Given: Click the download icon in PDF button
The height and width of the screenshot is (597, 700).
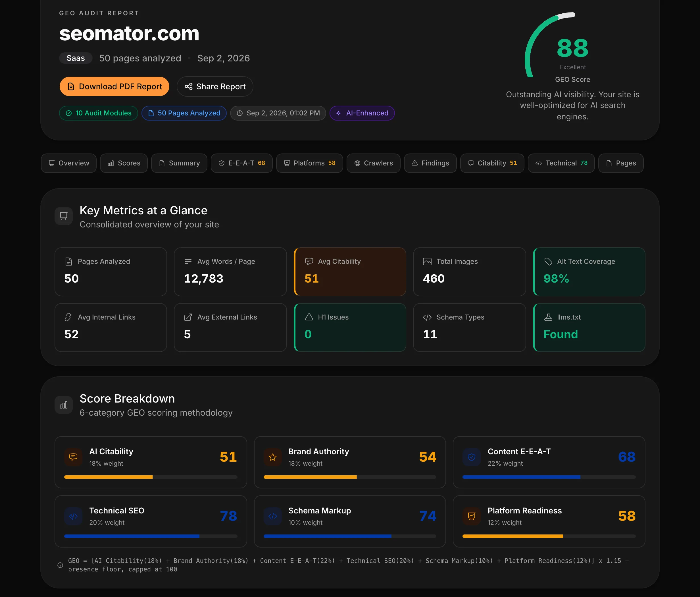Looking at the screenshot, I should tap(71, 86).
